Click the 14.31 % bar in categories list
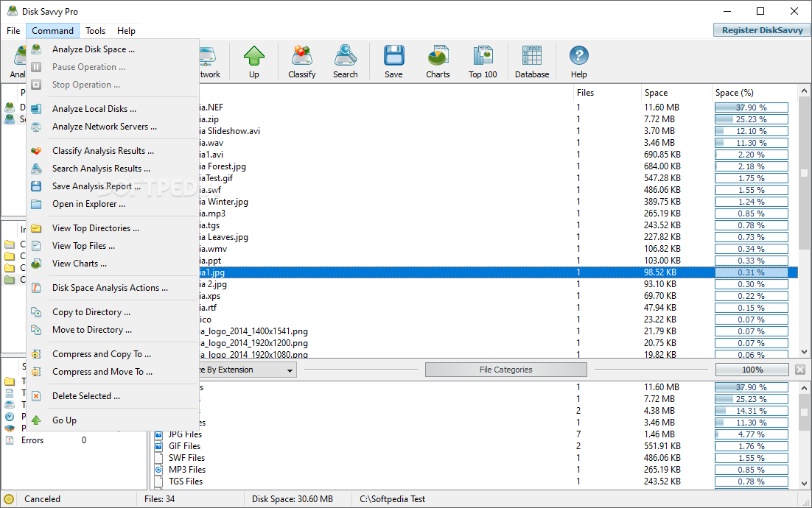The height and width of the screenshot is (508, 812). coord(752,411)
